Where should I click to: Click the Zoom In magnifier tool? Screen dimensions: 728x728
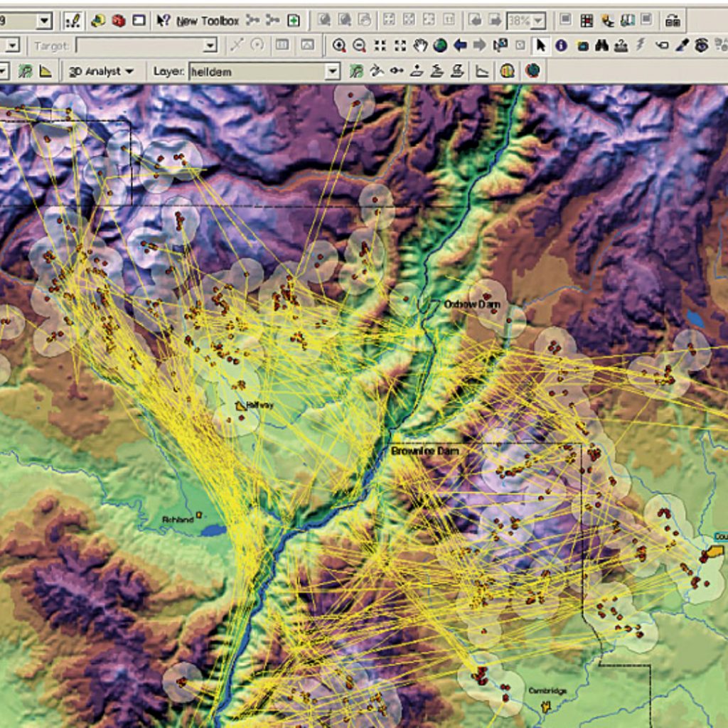339,45
